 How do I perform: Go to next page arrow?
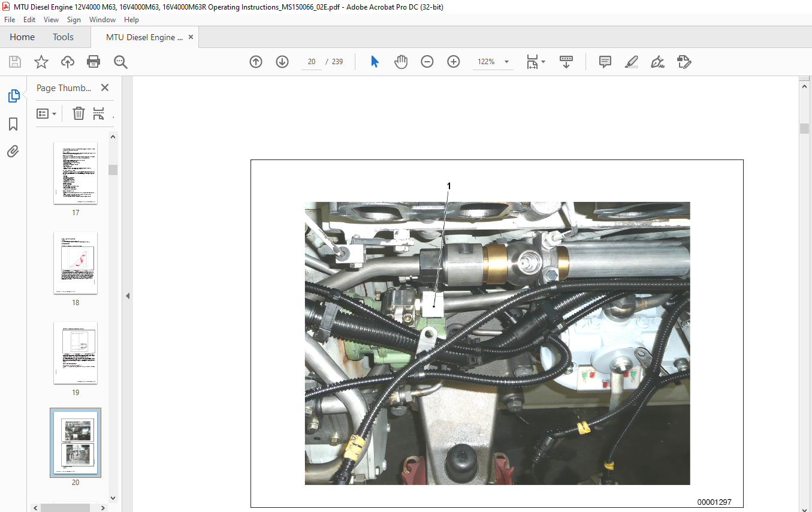point(282,62)
